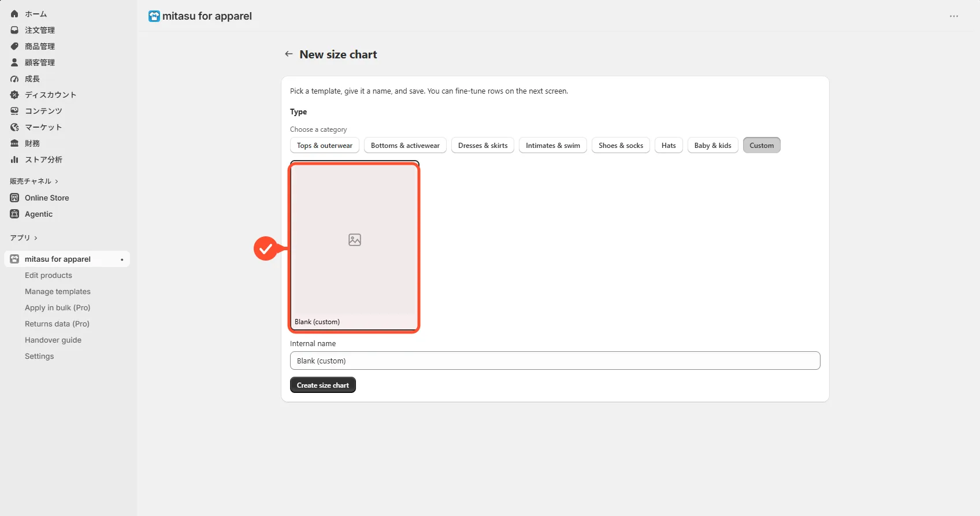Select the Dresses & skirts category

[483, 146]
